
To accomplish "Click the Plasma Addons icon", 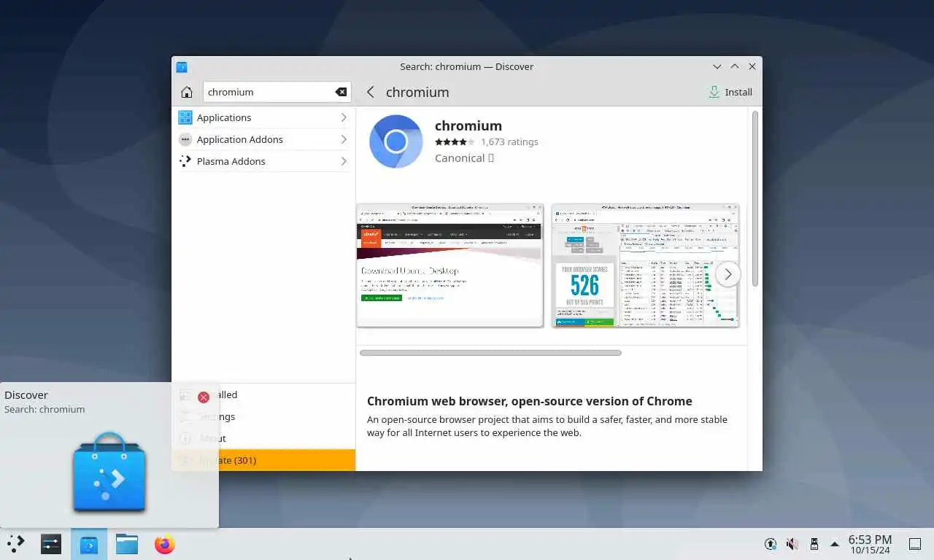I will point(185,161).
